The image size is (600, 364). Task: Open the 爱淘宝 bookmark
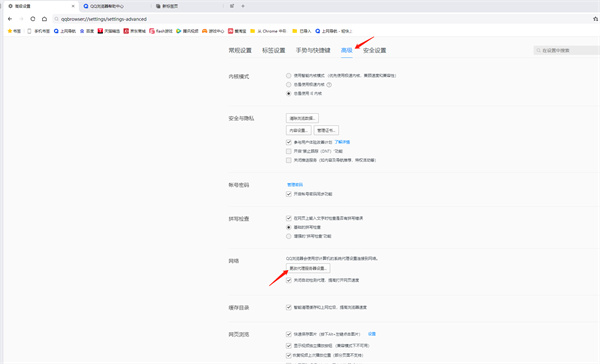click(x=237, y=31)
